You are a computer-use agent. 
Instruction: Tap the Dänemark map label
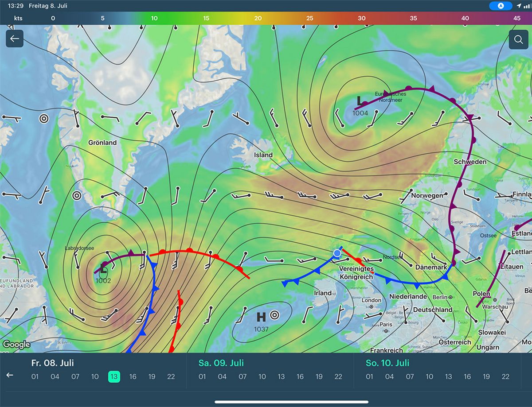tap(431, 267)
